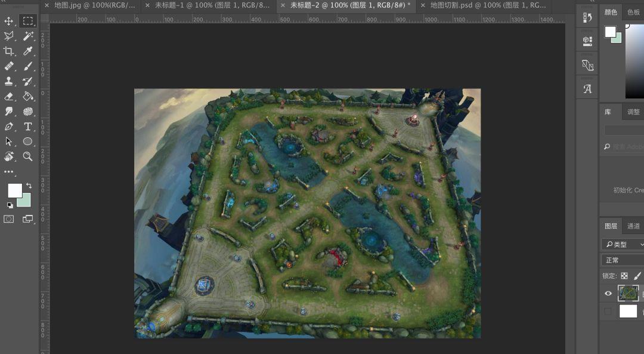Toggle lock transparent pixels checkerboard icon
This screenshot has height=354, width=644.
point(624,276)
